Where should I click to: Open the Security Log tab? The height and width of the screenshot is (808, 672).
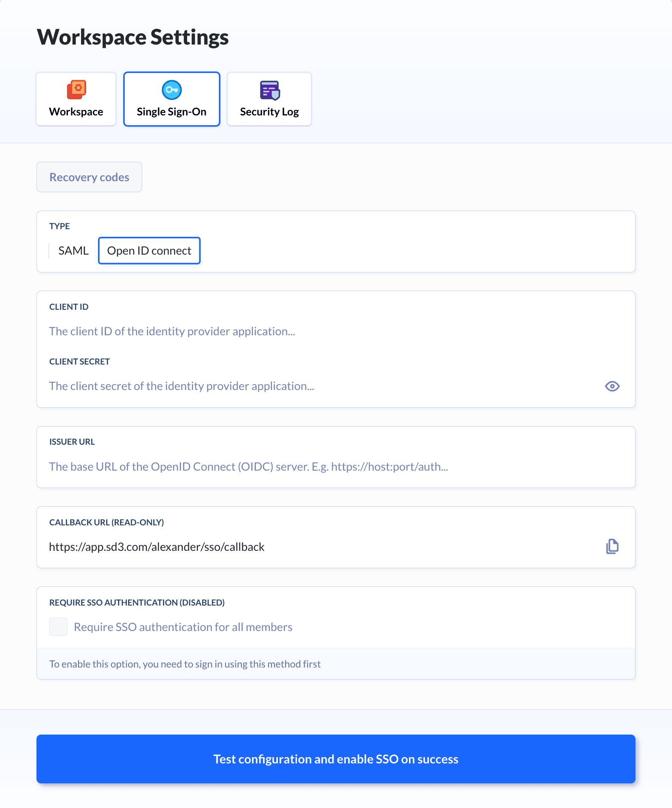coord(269,99)
